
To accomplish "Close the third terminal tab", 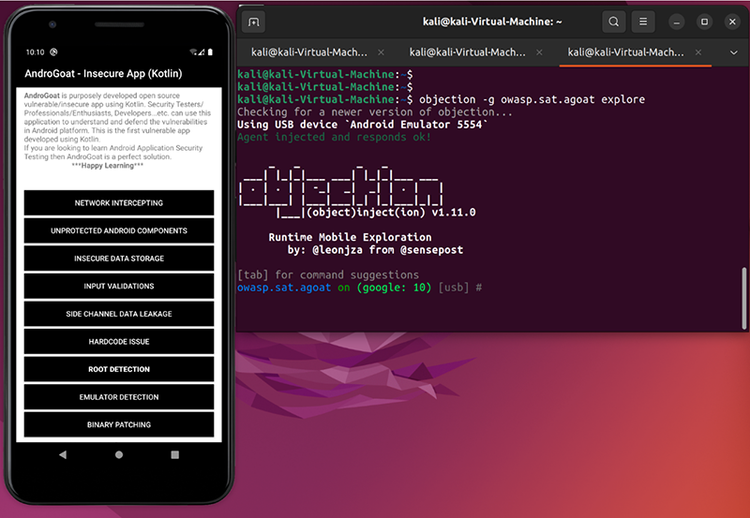I will click(698, 53).
